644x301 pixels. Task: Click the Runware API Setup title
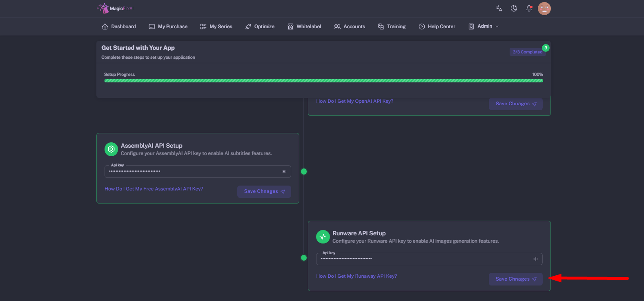359,233
